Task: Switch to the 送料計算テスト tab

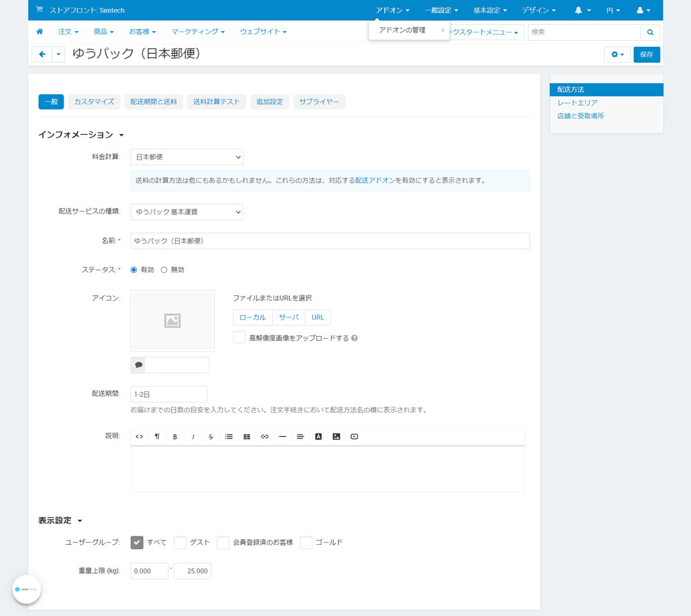Action: 216,102
